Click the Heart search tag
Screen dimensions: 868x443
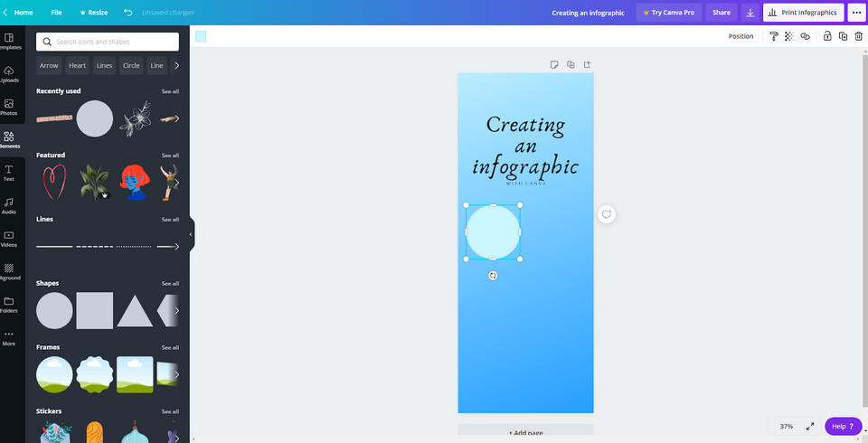(x=78, y=65)
